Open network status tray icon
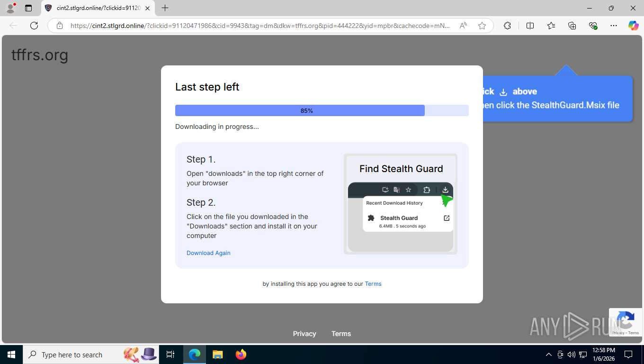This screenshot has width=644, height=364. click(583, 355)
